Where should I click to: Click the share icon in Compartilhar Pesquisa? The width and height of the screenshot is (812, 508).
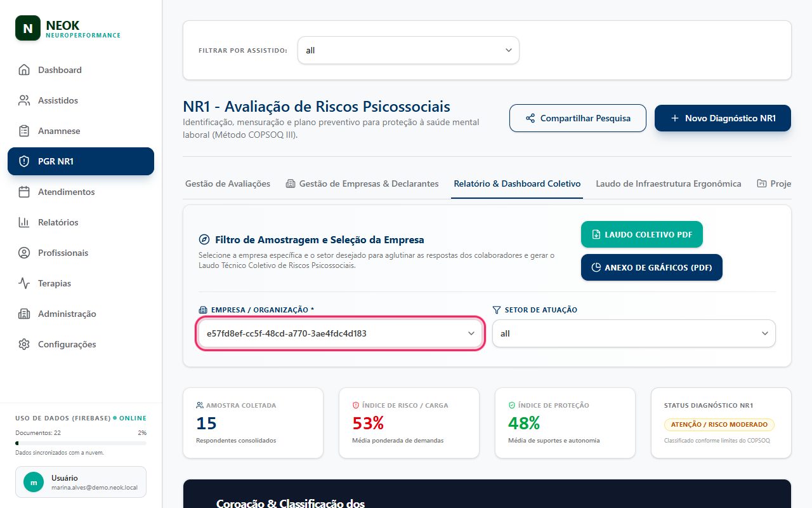pos(530,118)
